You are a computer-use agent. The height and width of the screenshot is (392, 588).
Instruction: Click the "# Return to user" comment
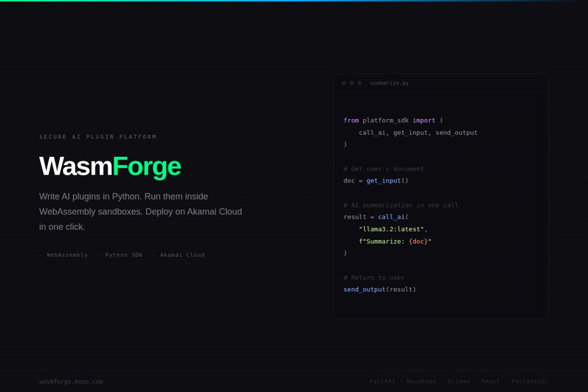[374, 277]
